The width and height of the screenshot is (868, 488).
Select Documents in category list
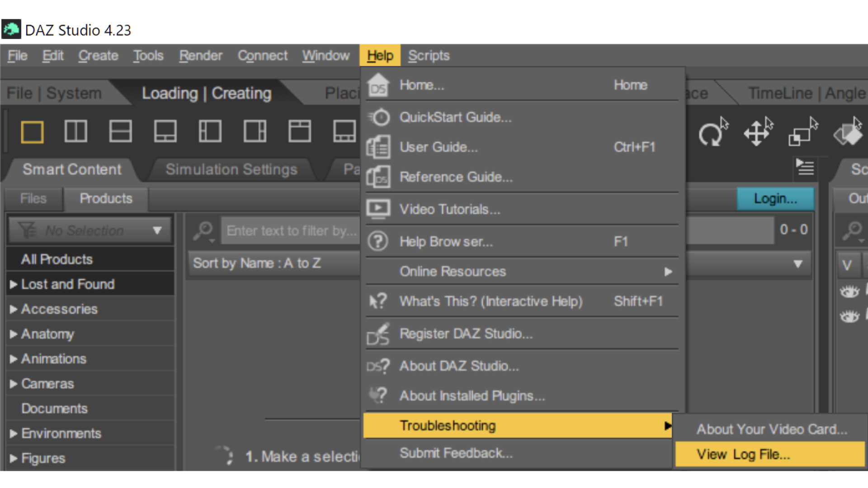click(x=90, y=408)
